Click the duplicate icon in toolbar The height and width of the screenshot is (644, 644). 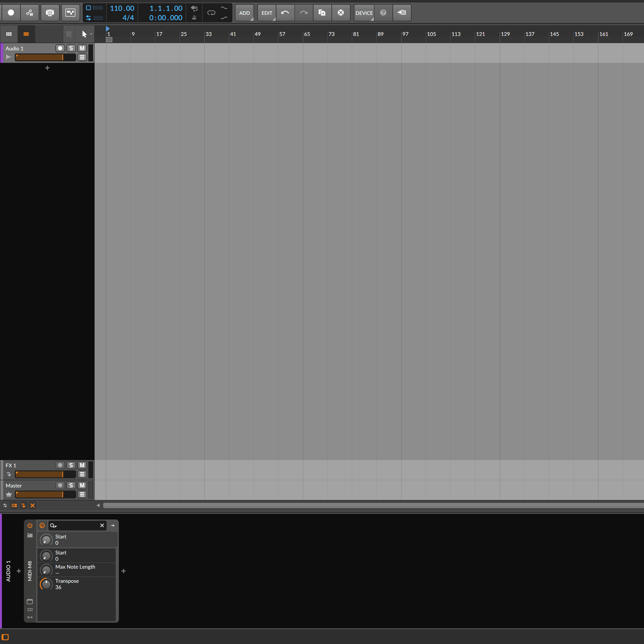click(x=322, y=13)
